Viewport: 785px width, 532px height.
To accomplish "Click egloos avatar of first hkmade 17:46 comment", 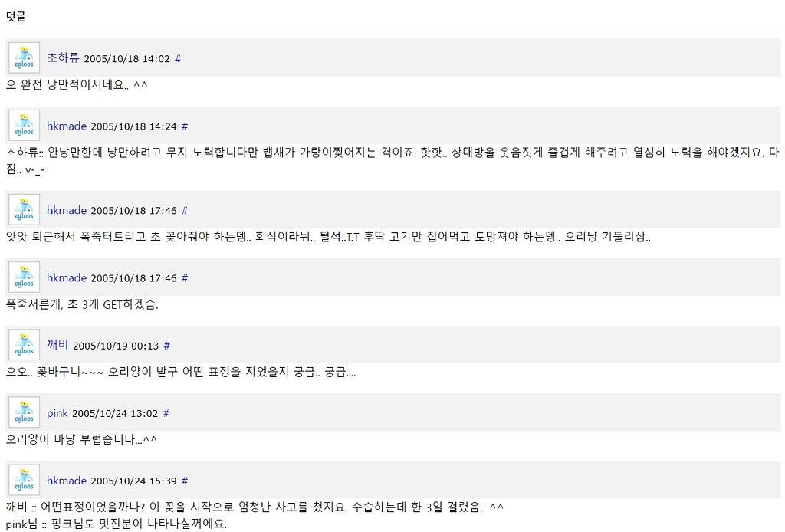I will point(24,210).
